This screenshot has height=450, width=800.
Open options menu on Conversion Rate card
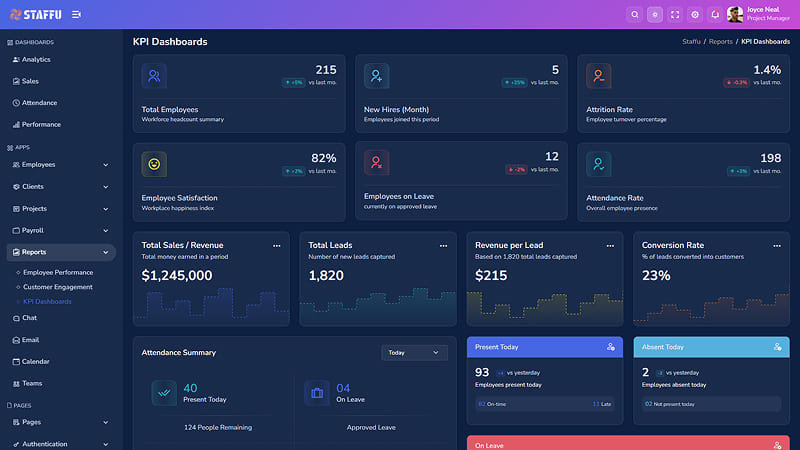click(777, 246)
